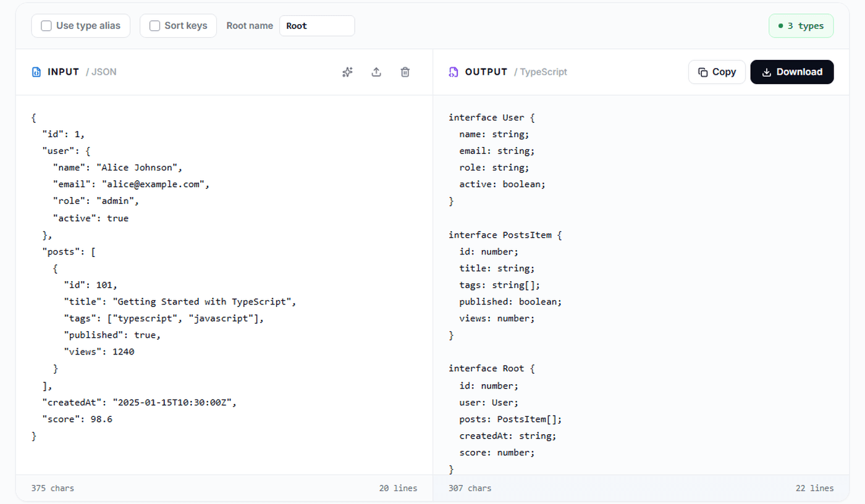The width and height of the screenshot is (865, 504).
Task: Click the "interface PostsItem {" line
Action: coord(505,235)
